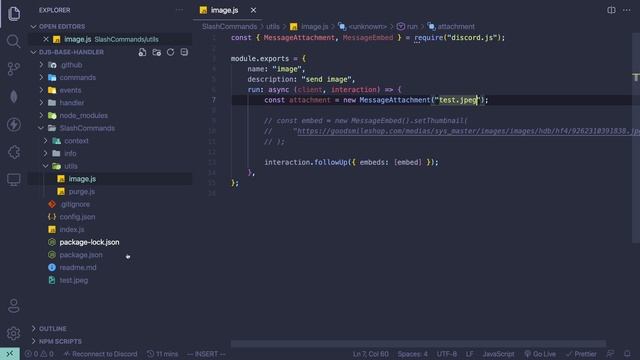Open test.jpeg image file
Viewport: 640px width, 360px height.
click(73, 280)
